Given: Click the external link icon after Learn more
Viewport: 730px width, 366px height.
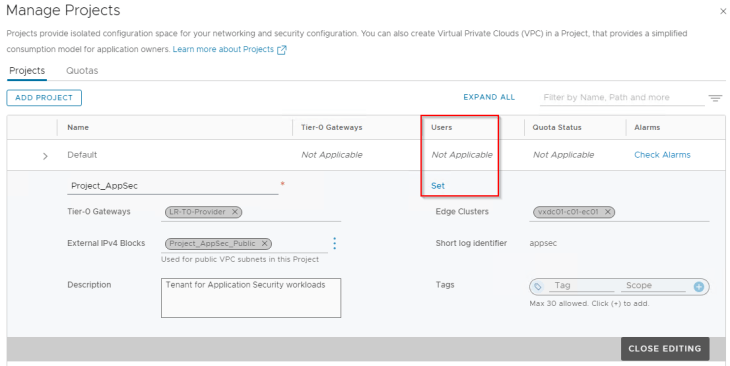Looking at the screenshot, I should (x=282, y=50).
